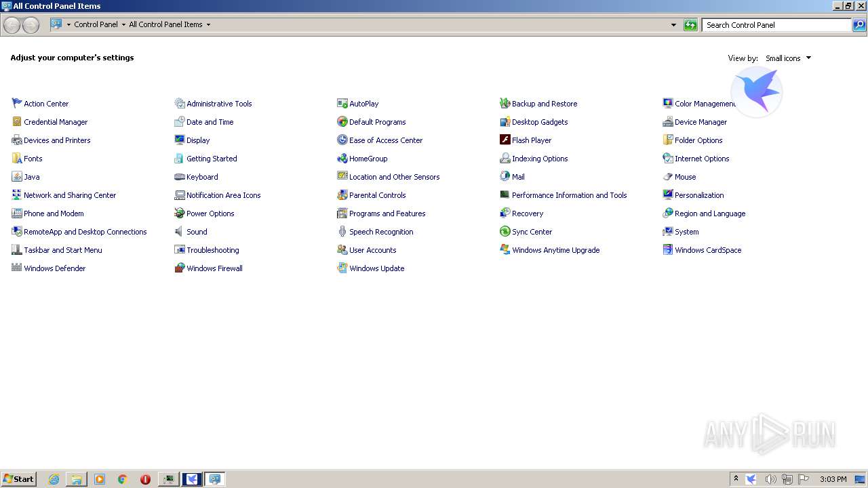Open Troubleshooting link
This screenshot has width=868, height=488.
point(212,250)
